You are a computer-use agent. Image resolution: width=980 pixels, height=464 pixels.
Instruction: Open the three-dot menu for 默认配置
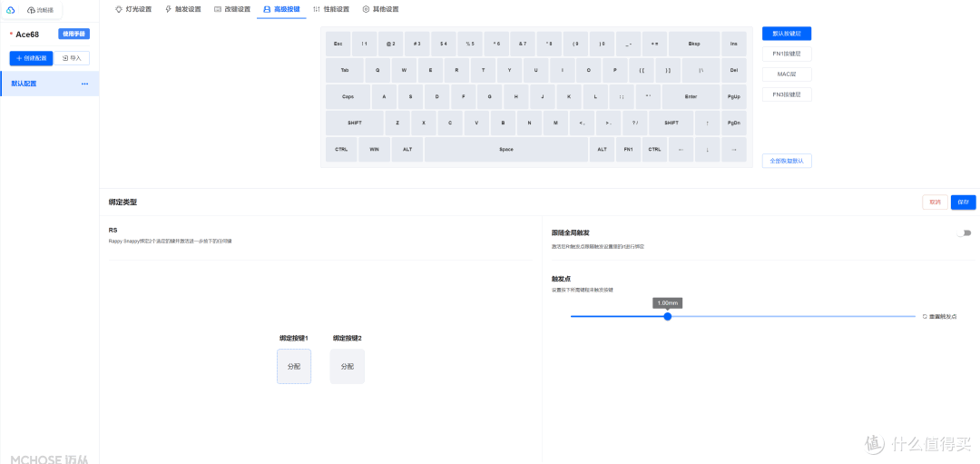point(85,84)
